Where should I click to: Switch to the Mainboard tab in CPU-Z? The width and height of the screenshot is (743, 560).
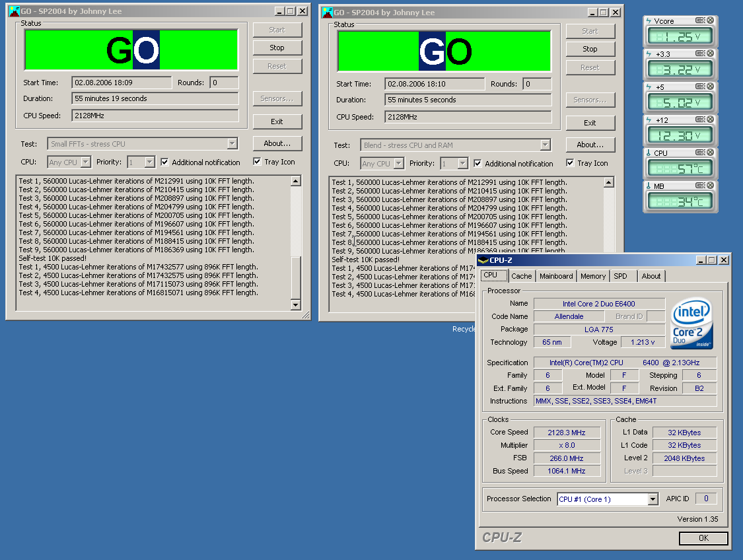pos(556,276)
